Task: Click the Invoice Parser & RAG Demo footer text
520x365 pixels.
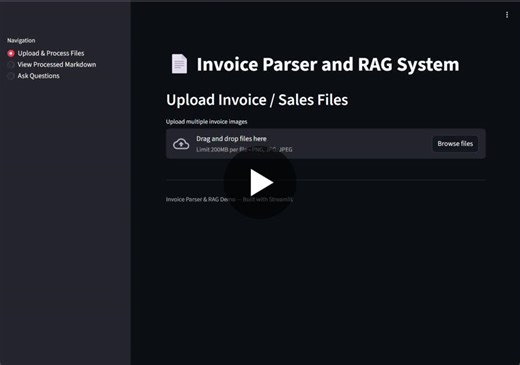Action: click(229, 199)
